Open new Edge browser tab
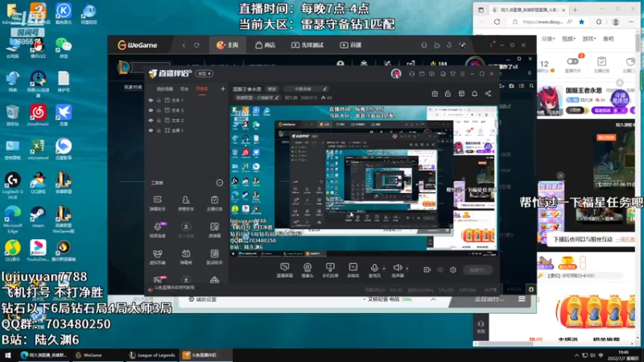Viewport: 644px width, 362px height. [x=575, y=10]
